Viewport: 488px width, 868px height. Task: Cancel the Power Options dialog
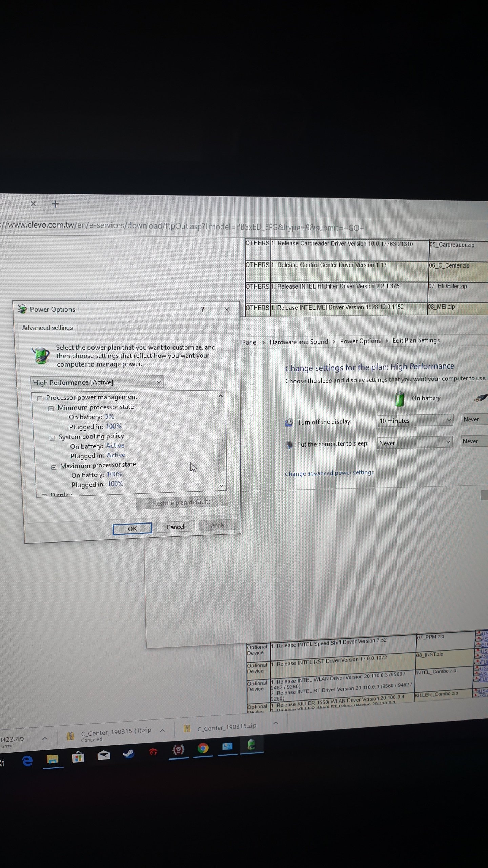pos(176,527)
